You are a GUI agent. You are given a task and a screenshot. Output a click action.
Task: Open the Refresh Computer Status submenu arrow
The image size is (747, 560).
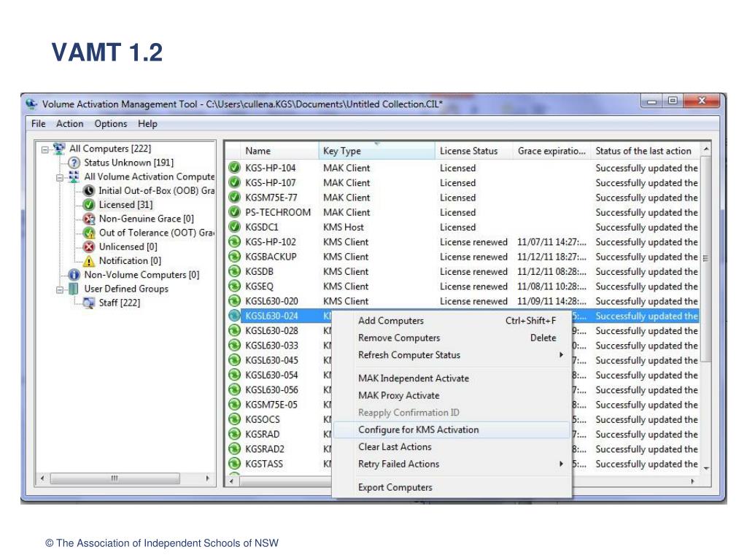click(561, 355)
